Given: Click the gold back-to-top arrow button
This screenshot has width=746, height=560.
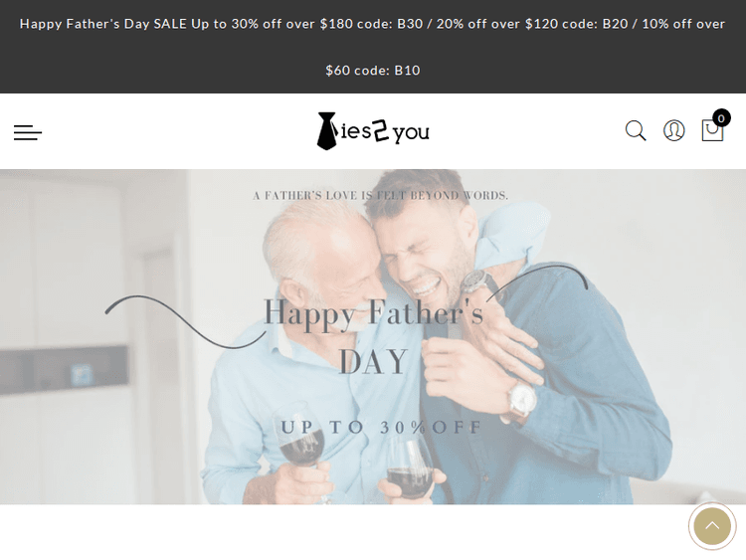Looking at the screenshot, I should [712, 526].
